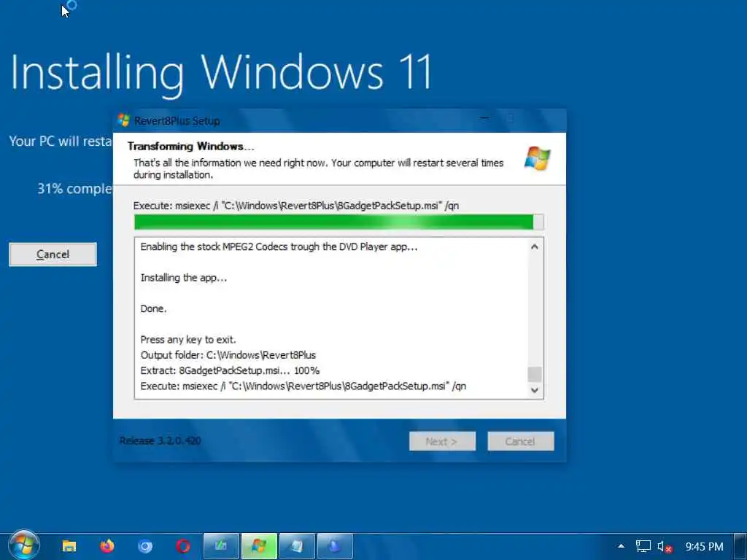The width and height of the screenshot is (747, 560).
Task: Open the first running app beside Opera
Action: pos(221,545)
